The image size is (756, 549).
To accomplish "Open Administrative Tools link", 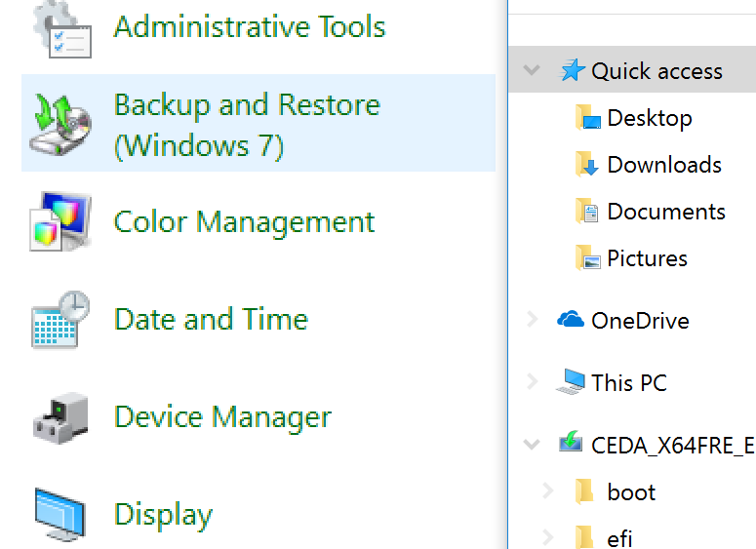I will click(250, 26).
